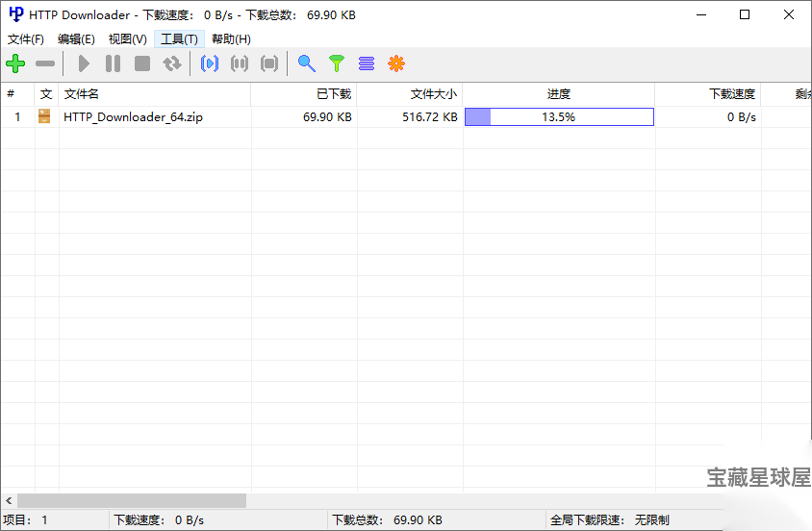The image size is (812, 531).
Task: Open the green funnel filter icon
Action: pyautogui.click(x=337, y=63)
